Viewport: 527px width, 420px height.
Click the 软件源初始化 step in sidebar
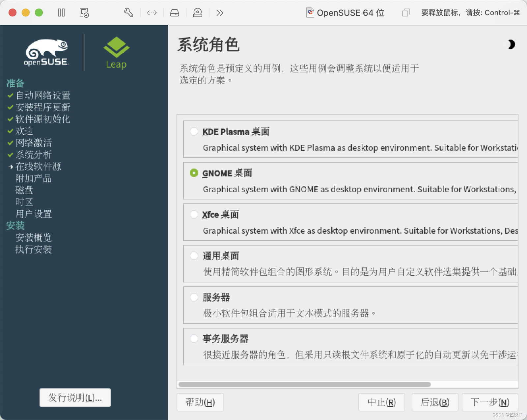coord(43,119)
